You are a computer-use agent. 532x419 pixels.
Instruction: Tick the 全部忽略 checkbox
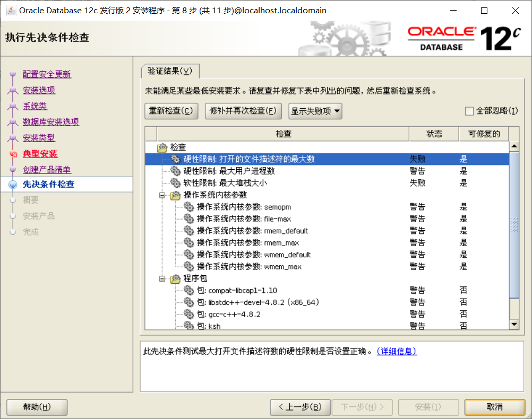(x=469, y=111)
